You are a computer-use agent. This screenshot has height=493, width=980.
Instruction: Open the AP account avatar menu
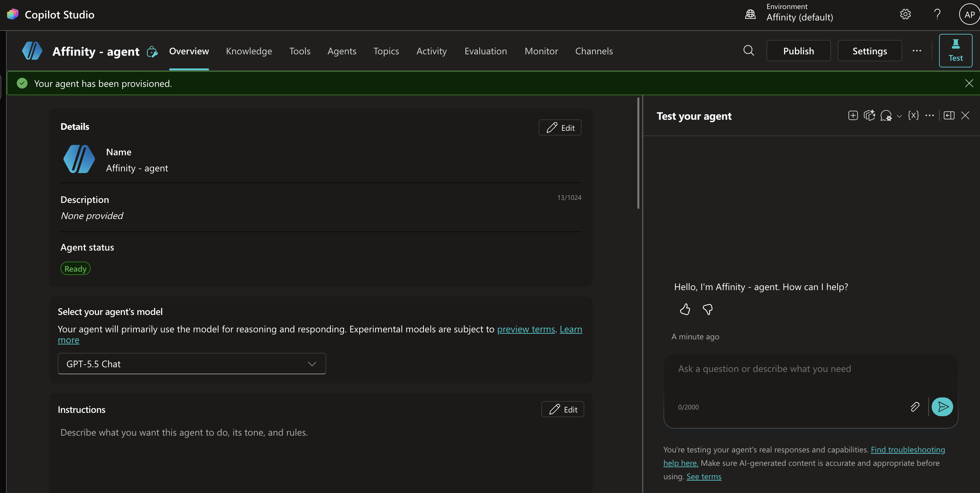pyautogui.click(x=969, y=14)
